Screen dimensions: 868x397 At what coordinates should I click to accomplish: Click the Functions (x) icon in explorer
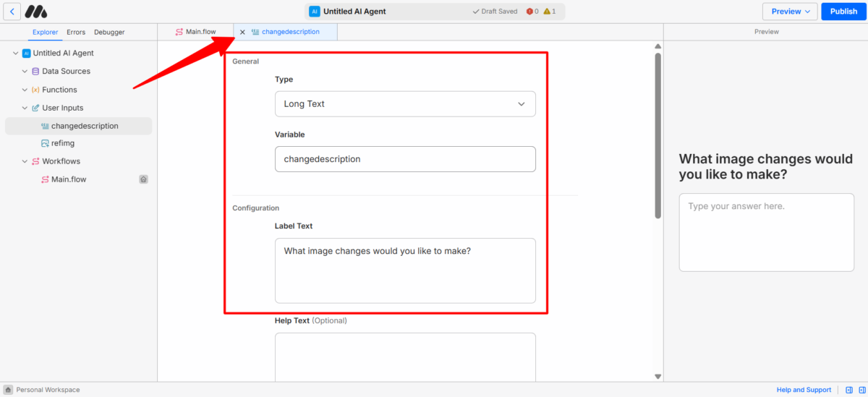click(x=35, y=90)
